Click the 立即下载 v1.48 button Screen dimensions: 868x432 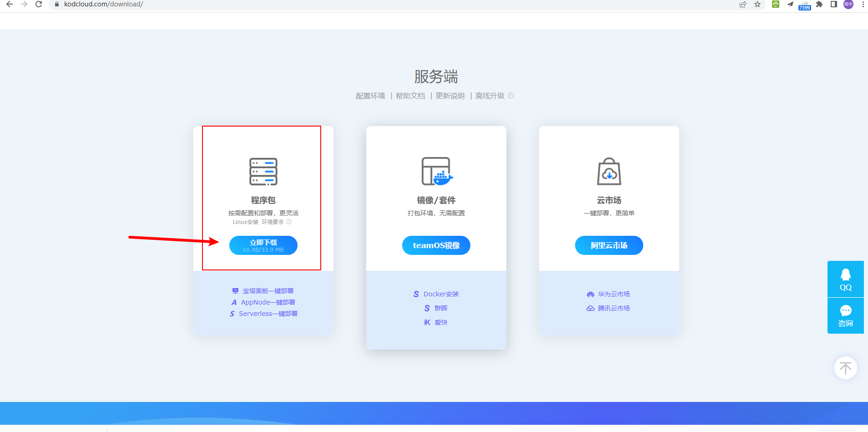[263, 245]
